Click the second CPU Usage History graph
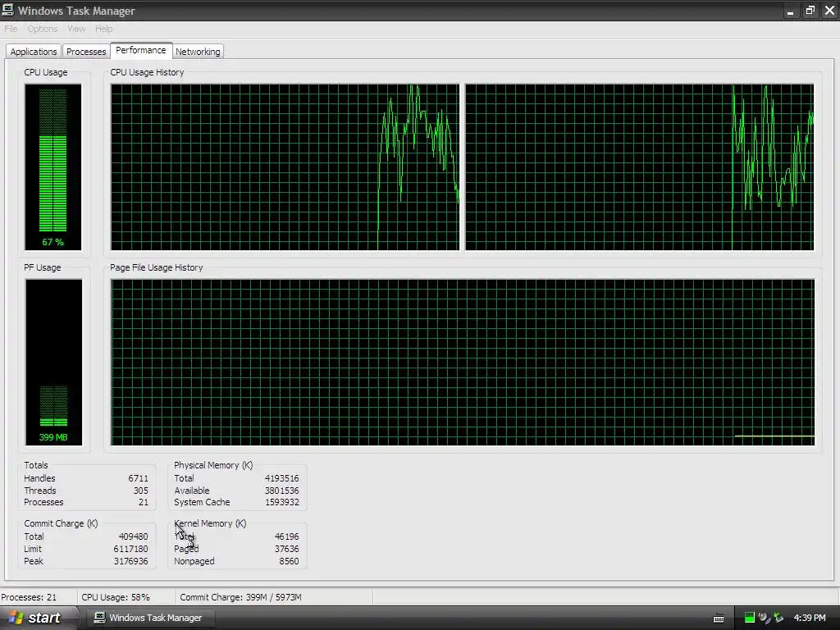Image resolution: width=840 pixels, height=630 pixels. (640, 167)
